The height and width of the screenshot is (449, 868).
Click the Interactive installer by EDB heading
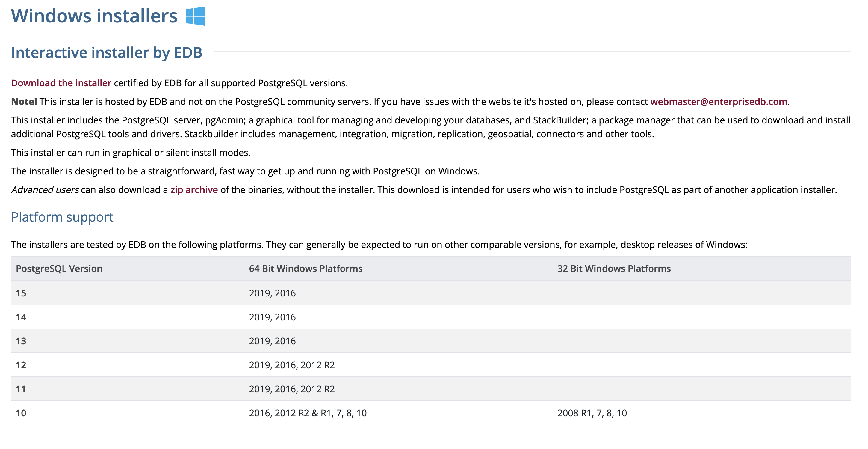[107, 52]
